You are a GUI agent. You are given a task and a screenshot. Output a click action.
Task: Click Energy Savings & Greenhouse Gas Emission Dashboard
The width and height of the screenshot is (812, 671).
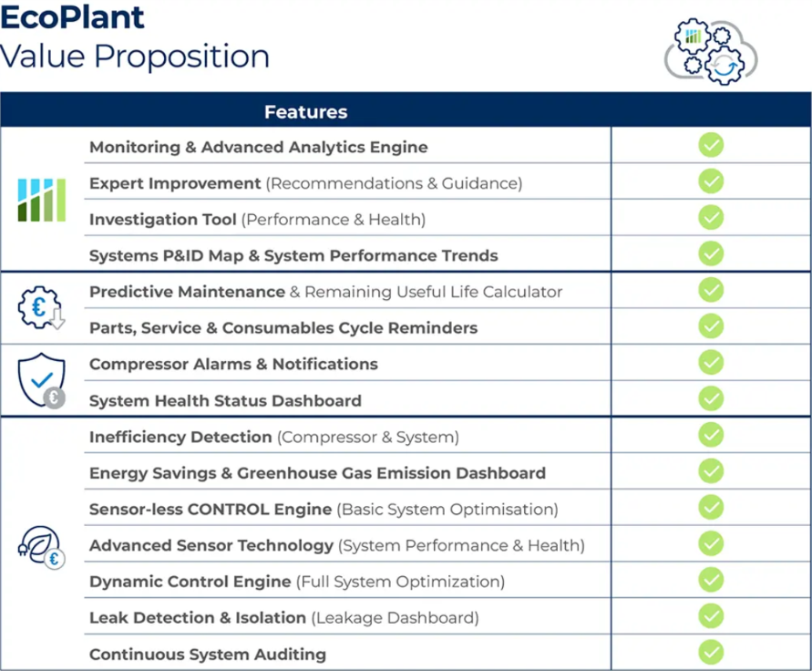coord(317,473)
